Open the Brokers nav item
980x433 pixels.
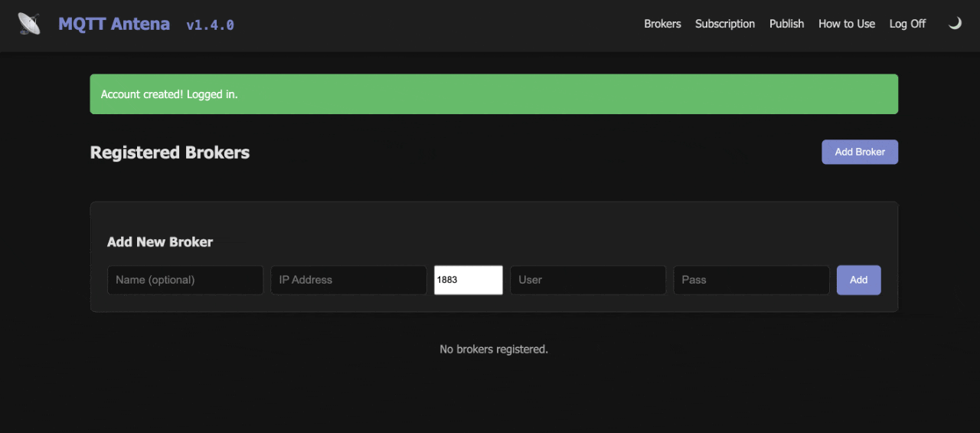point(662,24)
